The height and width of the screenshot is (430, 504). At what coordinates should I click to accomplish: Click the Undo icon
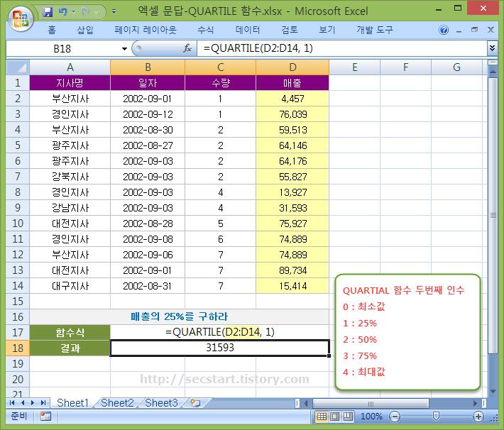(63, 12)
